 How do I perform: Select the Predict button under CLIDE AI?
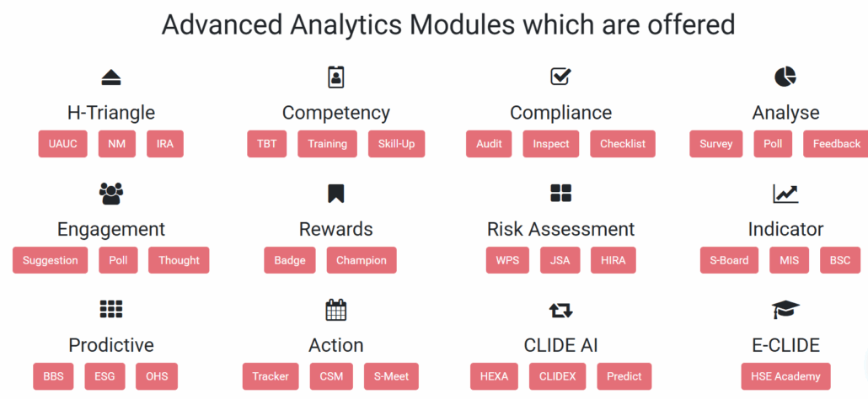pos(624,376)
